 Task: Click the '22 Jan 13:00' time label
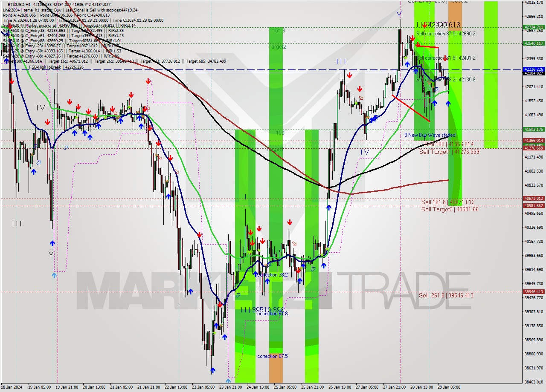(176, 387)
